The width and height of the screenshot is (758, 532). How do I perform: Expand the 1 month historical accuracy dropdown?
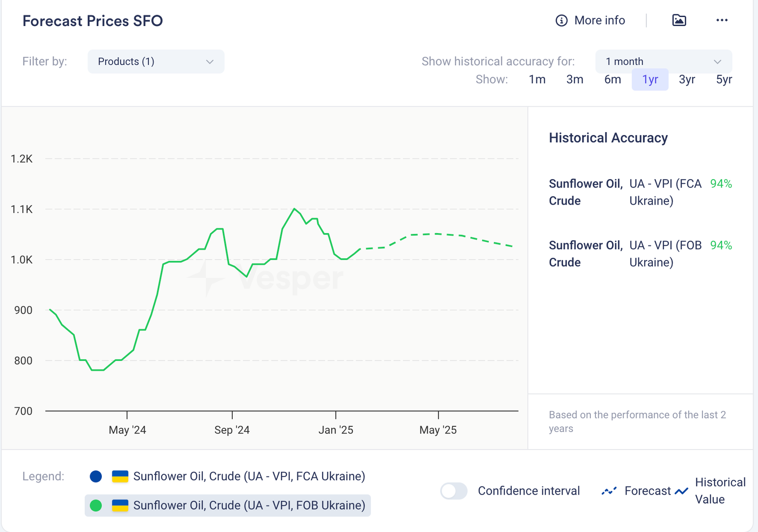663,62
